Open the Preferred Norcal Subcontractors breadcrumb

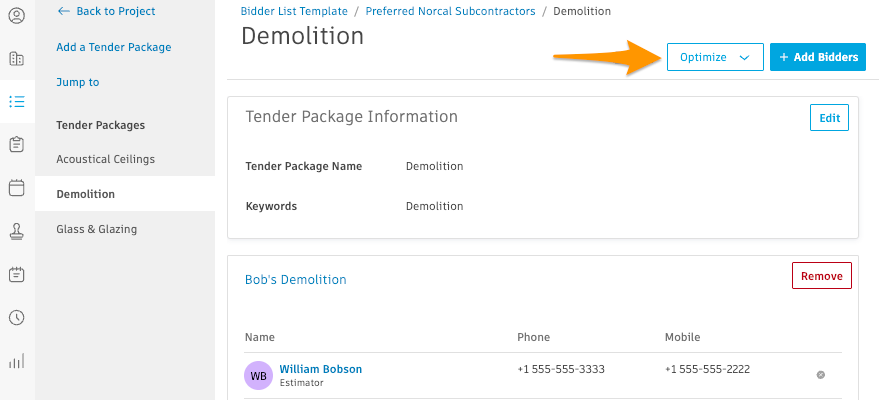click(450, 11)
